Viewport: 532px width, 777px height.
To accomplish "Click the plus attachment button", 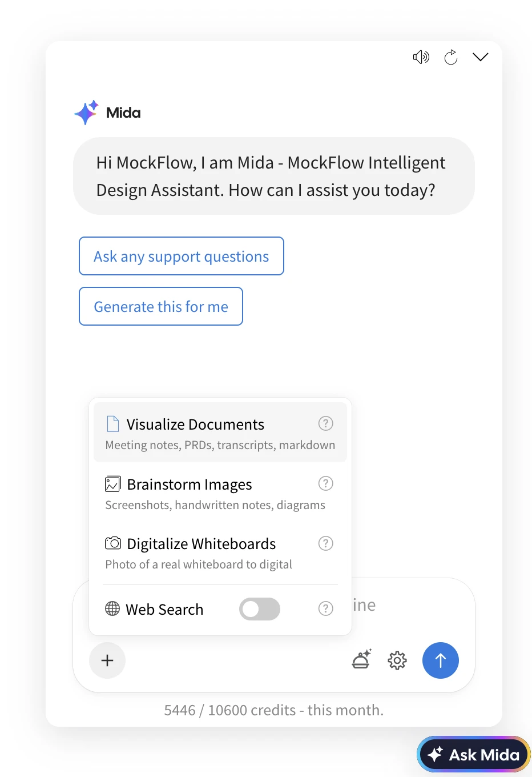I will pos(107,660).
